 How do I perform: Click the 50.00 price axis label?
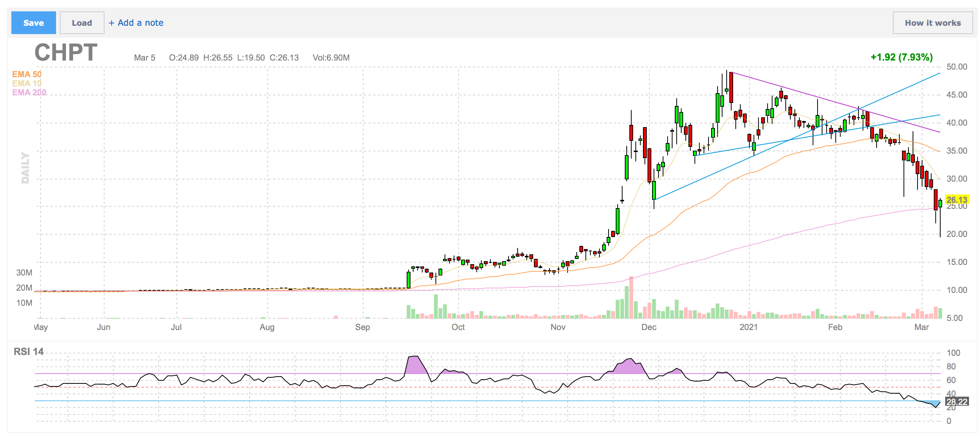956,67
